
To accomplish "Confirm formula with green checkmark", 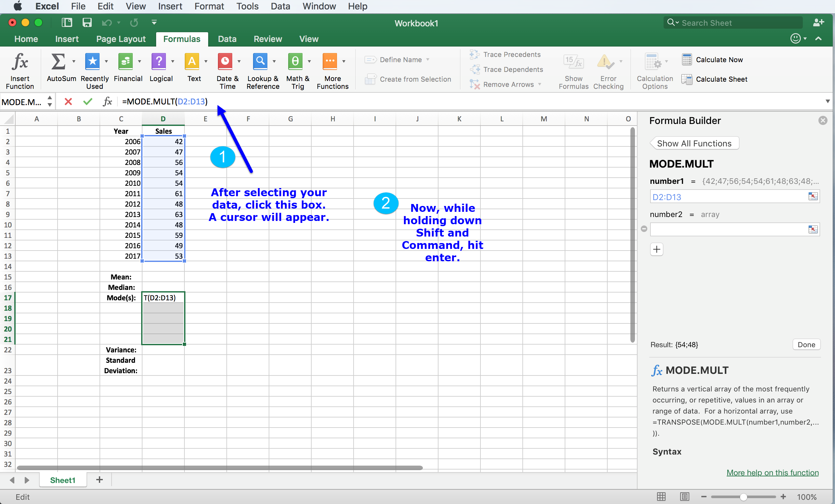I will tap(88, 101).
